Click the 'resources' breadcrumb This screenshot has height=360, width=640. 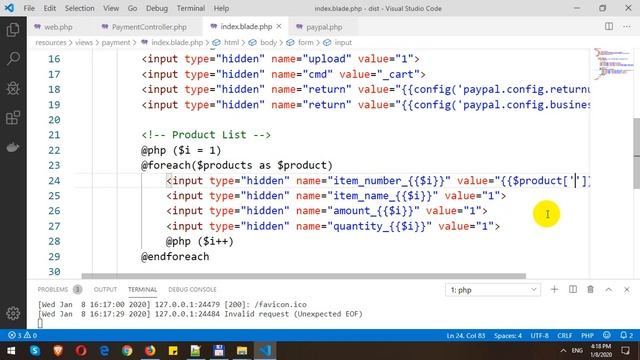point(51,42)
